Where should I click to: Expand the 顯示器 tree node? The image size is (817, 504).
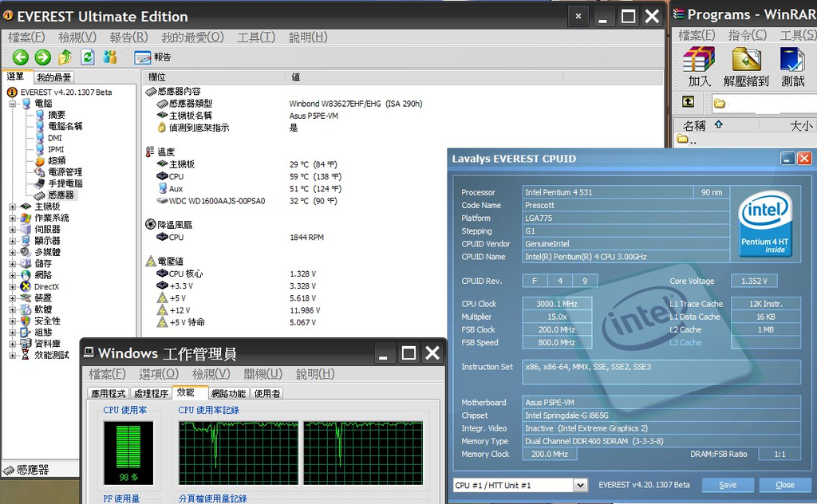[x=13, y=241]
